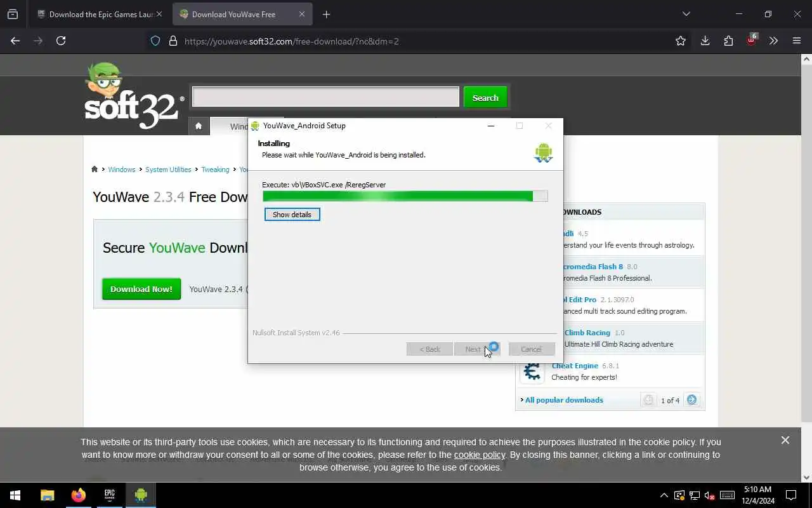
Task: Click the green Search button
Action: 485,98
